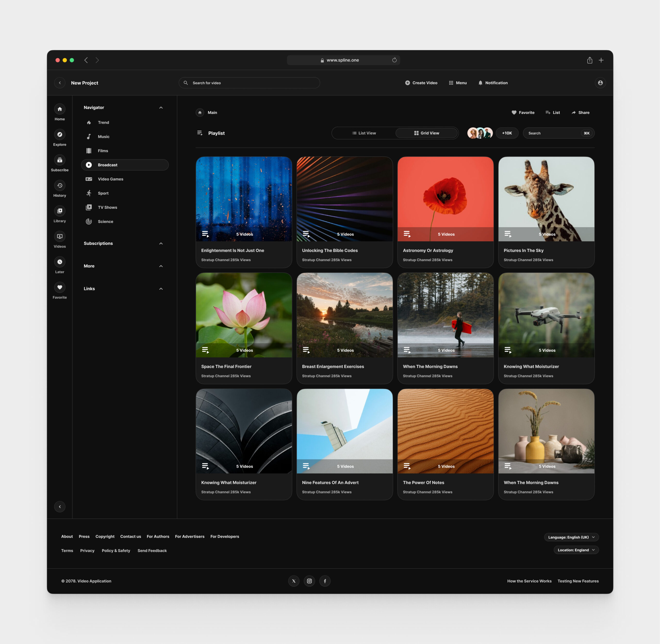Select TV Shows in Navigator
This screenshot has height=644, width=660.
pyautogui.click(x=125, y=207)
